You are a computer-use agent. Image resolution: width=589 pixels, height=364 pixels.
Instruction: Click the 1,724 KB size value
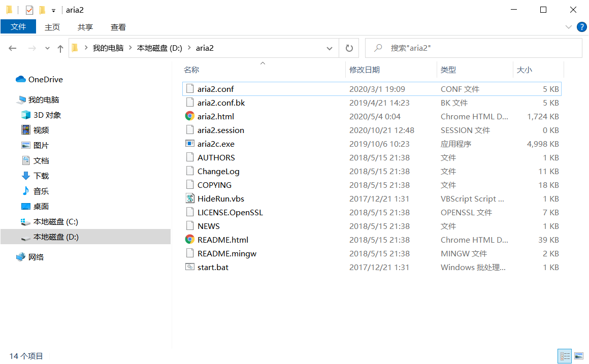click(543, 116)
